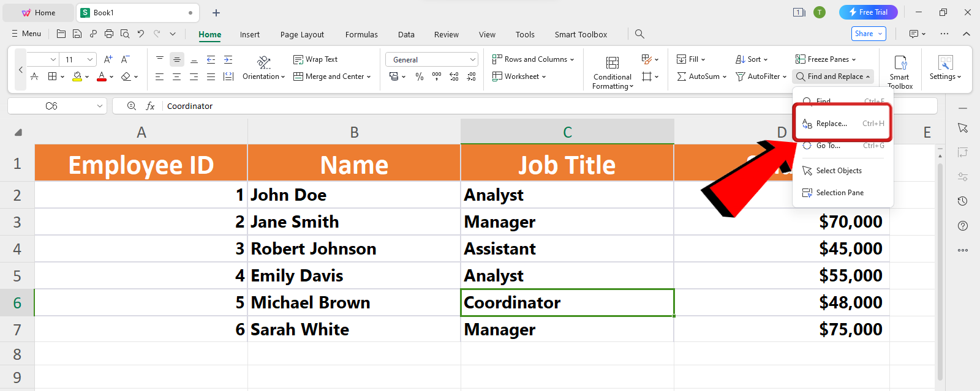Click the decrease indent icon
Screen dimensions: 980x391
pyautogui.click(x=211, y=59)
